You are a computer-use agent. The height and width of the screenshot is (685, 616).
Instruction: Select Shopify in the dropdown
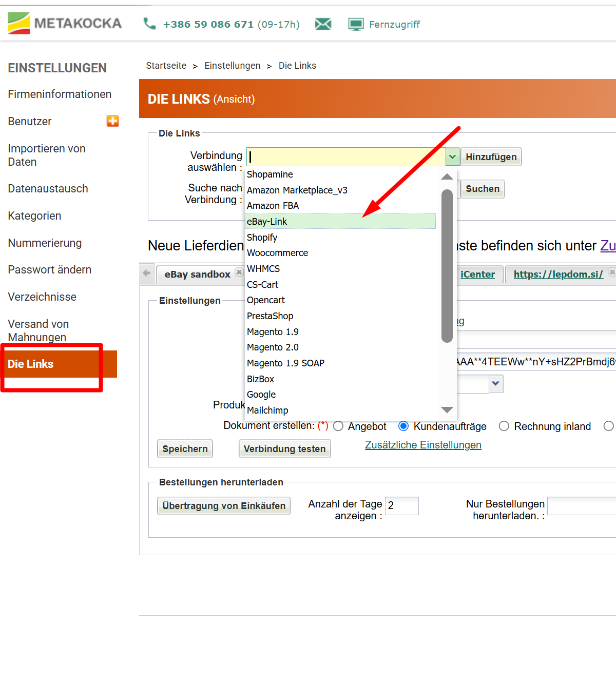coord(341,238)
